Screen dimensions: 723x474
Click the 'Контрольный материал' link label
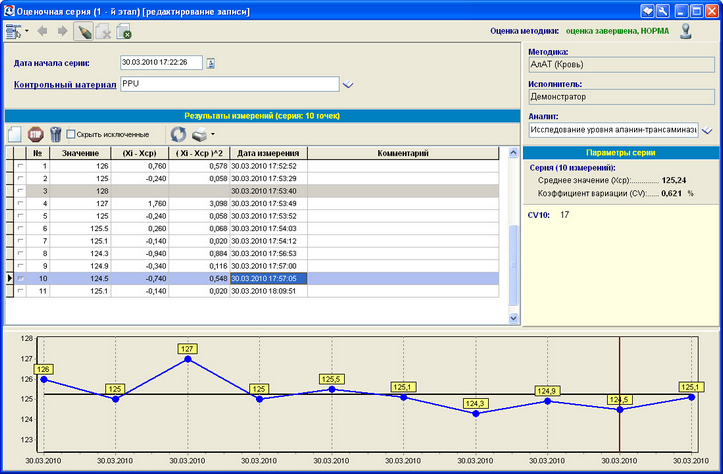point(65,85)
